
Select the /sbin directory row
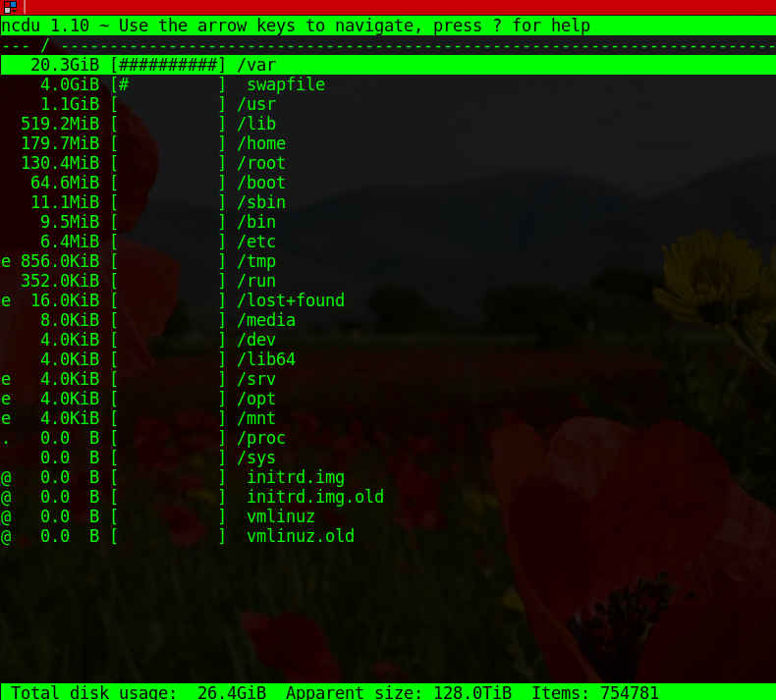(x=388, y=202)
